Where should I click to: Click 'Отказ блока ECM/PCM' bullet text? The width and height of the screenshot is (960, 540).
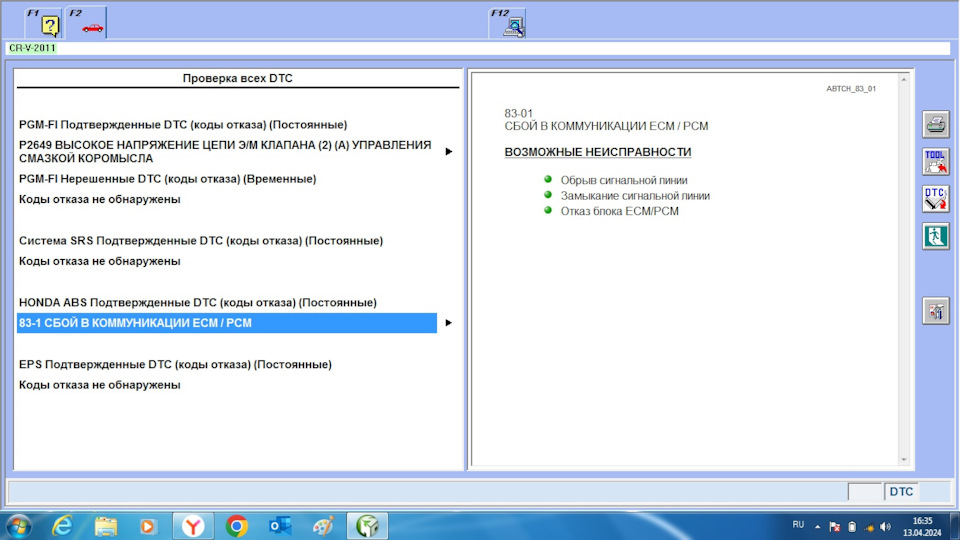pyautogui.click(x=620, y=211)
